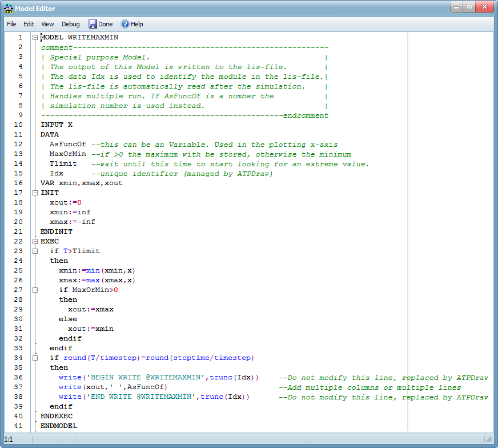Image resolution: width=498 pixels, height=448 pixels.
Task: Collapse the 'if round(T/timestep)' fold marker
Action: 35,358
